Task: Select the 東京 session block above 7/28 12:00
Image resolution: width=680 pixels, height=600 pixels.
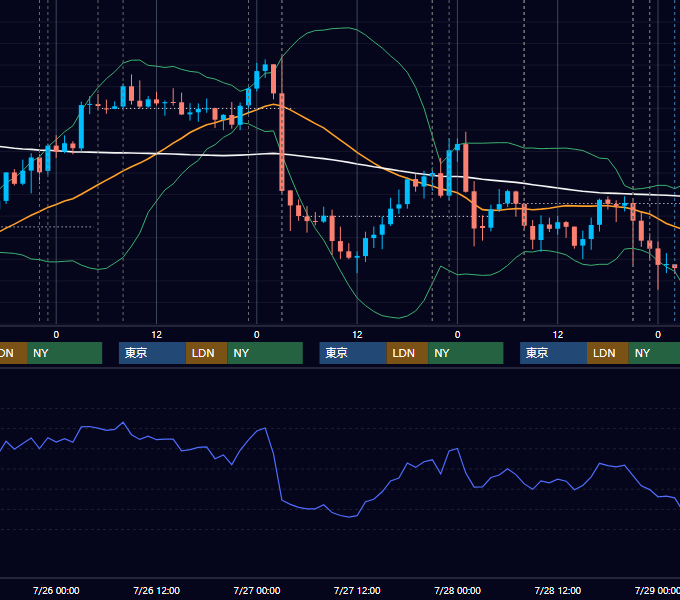Action: [553, 353]
